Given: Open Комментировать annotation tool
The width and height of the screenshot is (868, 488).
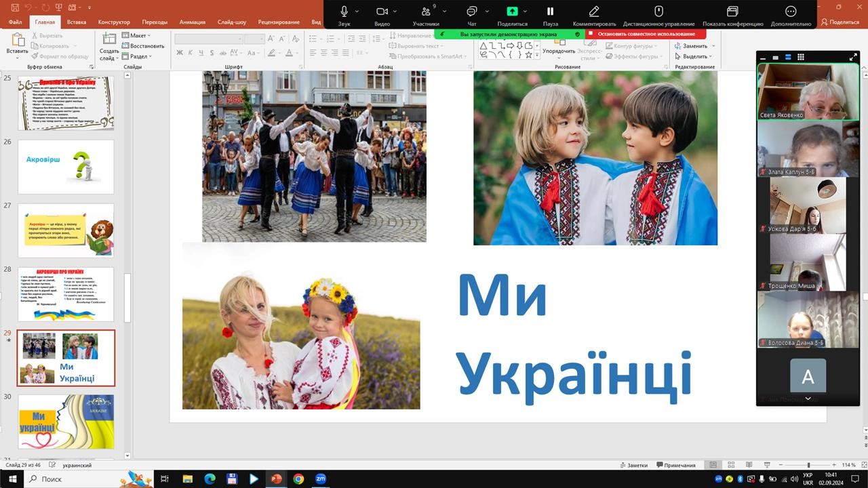Looking at the screenshot, I should [594, 12].
